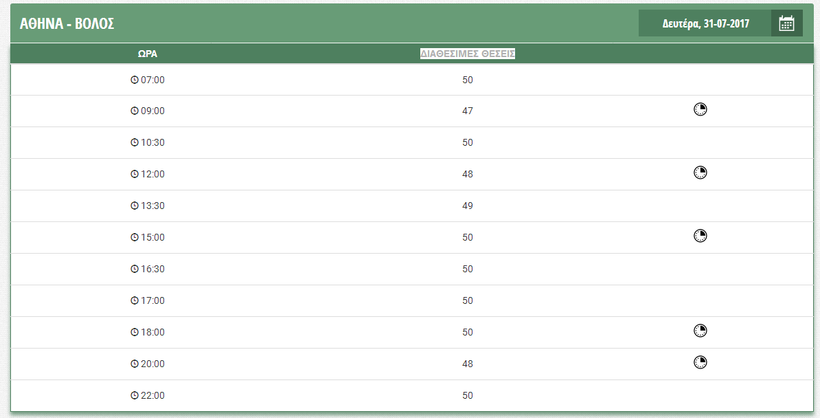Screen dimensions: 820x418
Task: Click the clock icon beside 22:00
Action: coord(135,396)
